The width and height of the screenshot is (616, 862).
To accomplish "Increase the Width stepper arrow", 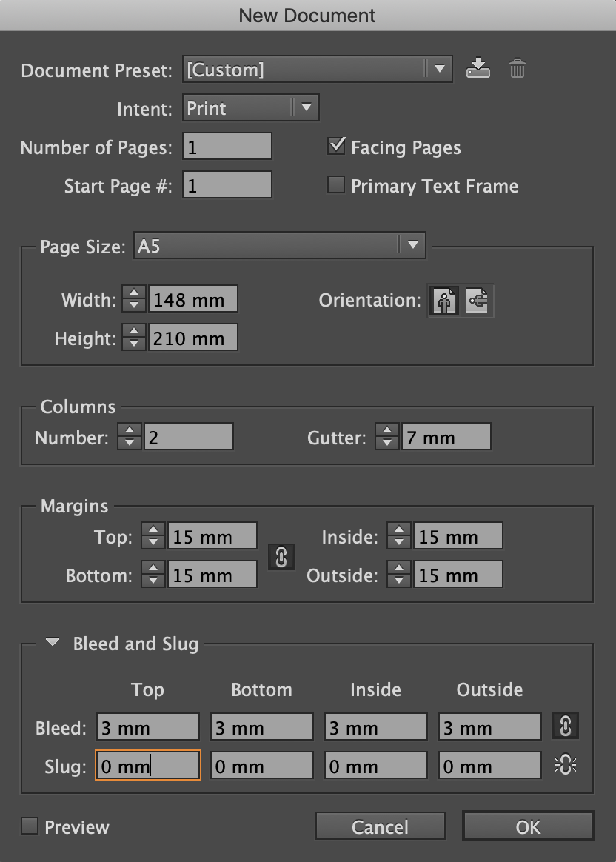I will pos(133,293).
